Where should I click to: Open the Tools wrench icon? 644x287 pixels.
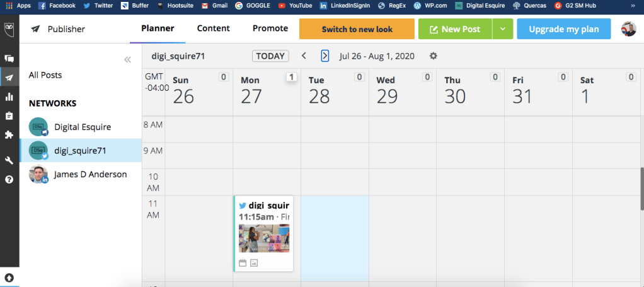tap(9, 160)
